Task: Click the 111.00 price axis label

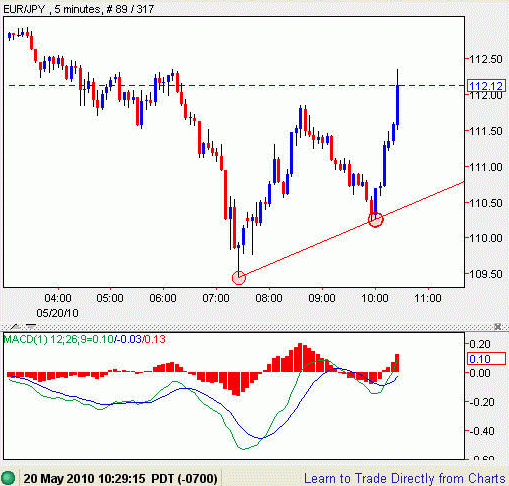Action: pos(486,167)
